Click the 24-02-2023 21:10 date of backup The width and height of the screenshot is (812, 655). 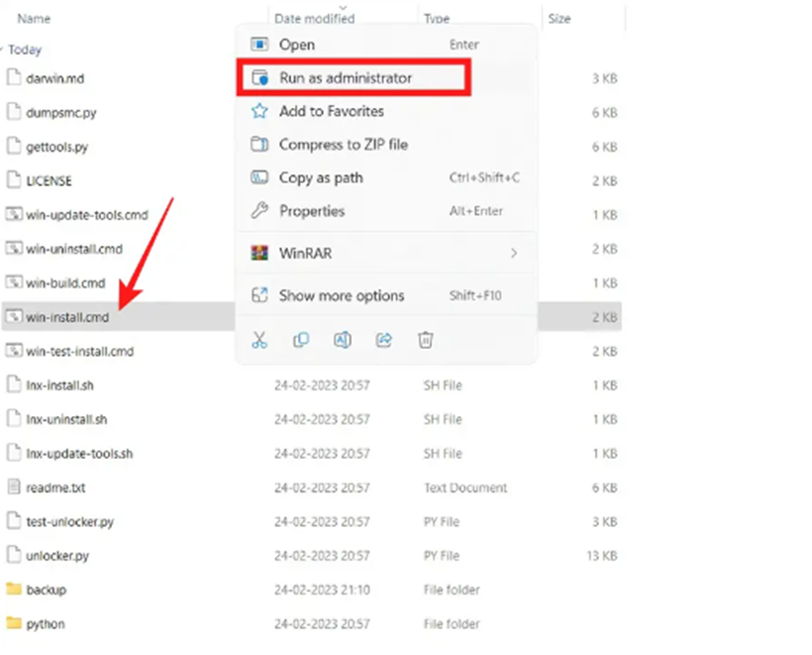click(322, 590)
